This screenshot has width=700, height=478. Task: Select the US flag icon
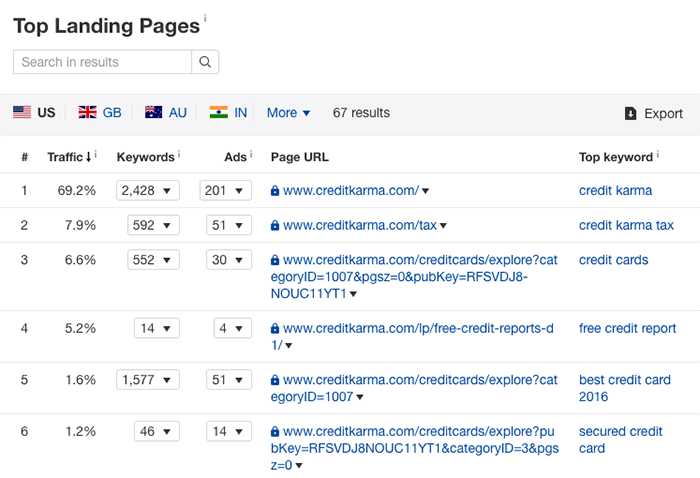[x=22, y=112]
